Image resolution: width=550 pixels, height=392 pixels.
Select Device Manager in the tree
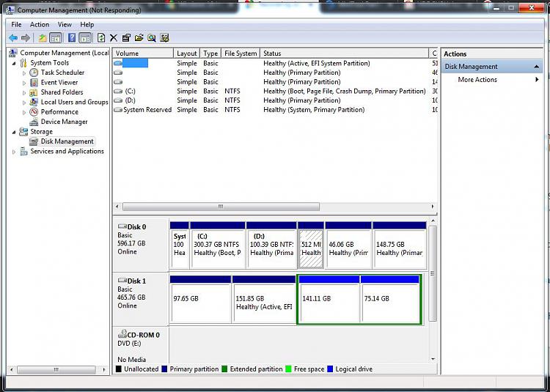pos(65,122)
